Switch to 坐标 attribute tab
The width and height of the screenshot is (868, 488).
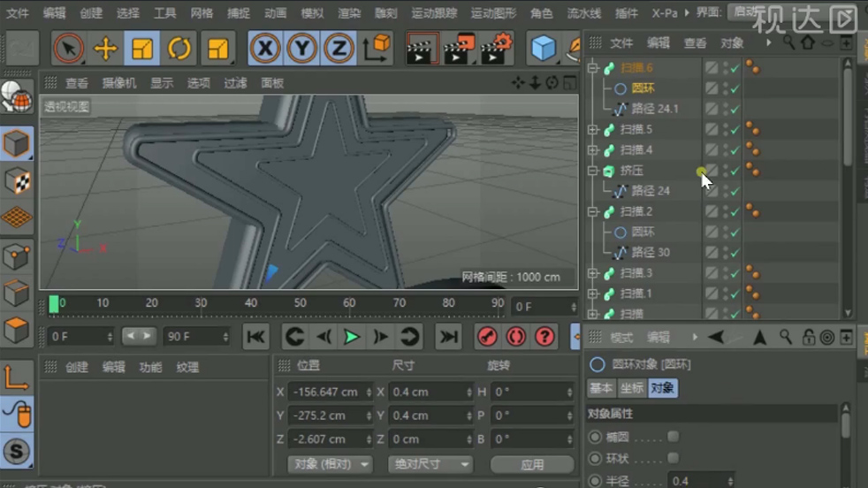pyautogui.click(x=631, y=388)
